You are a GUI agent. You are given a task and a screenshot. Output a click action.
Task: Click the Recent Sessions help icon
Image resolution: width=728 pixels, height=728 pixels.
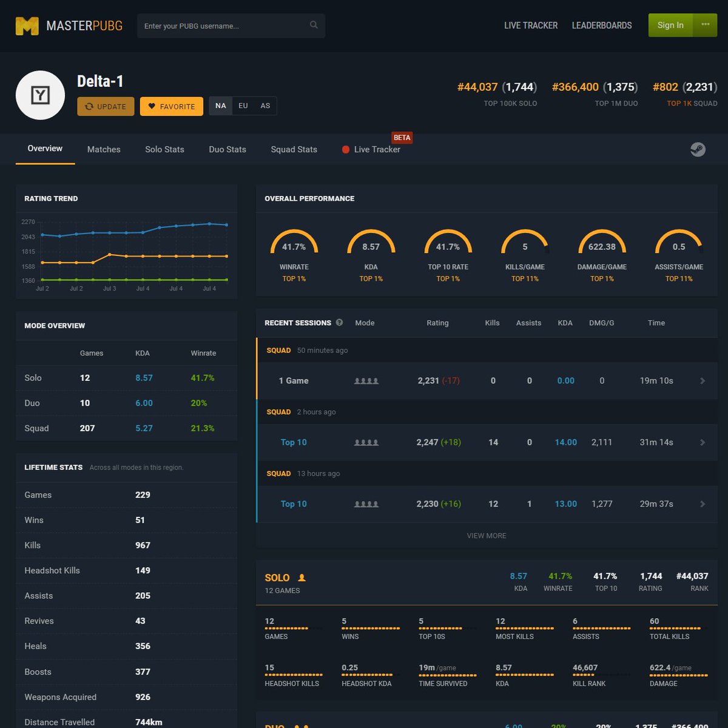340,323
